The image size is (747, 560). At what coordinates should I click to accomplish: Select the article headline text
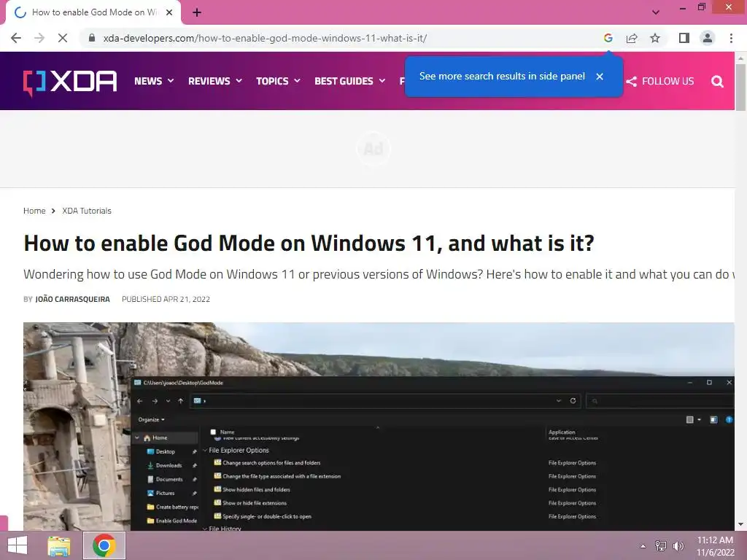point(309,244)
